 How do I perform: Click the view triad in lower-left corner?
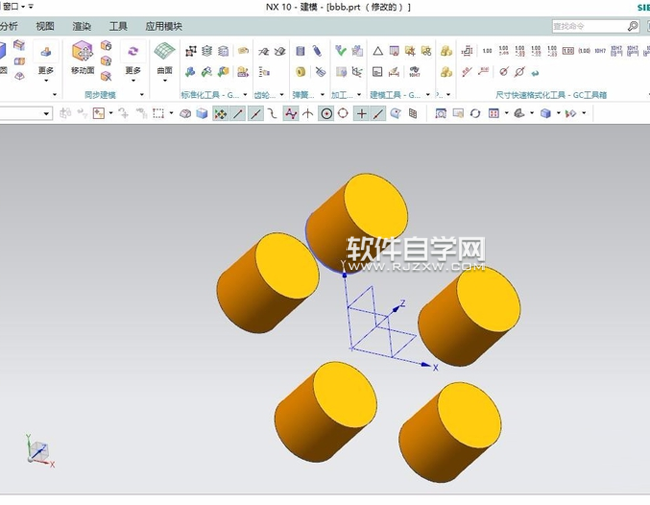click(40, 452)
